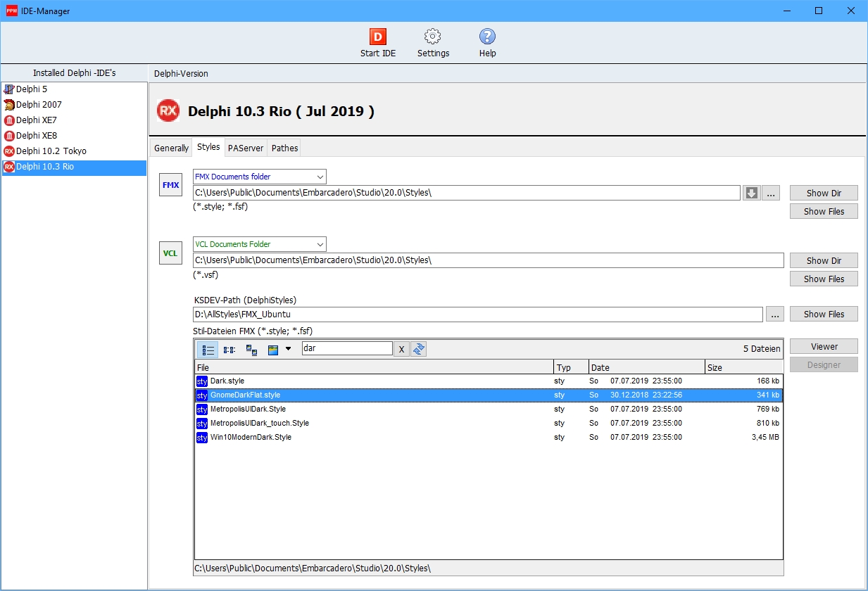The image size is (868, 591).
Task: Browse with ellipsis button next to FMX path
Action: coord(772,193)
